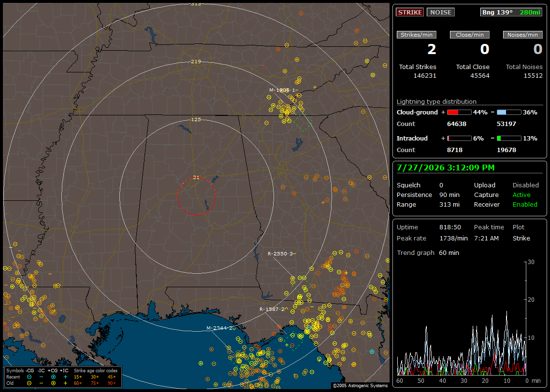Click storm cell marker M-1806-1

coord(282,90)
